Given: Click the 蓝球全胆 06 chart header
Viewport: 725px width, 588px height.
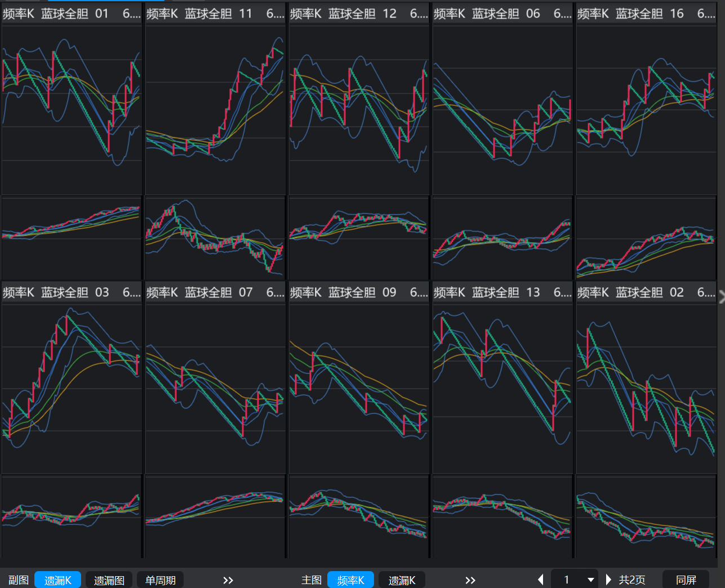Looking at the screenshot, I should point(502,14).
